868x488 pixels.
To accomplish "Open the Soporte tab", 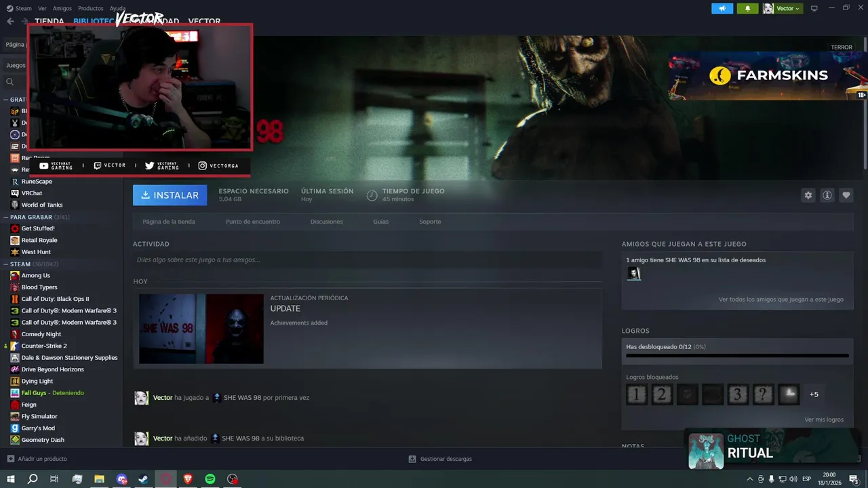I will (430, 222).
